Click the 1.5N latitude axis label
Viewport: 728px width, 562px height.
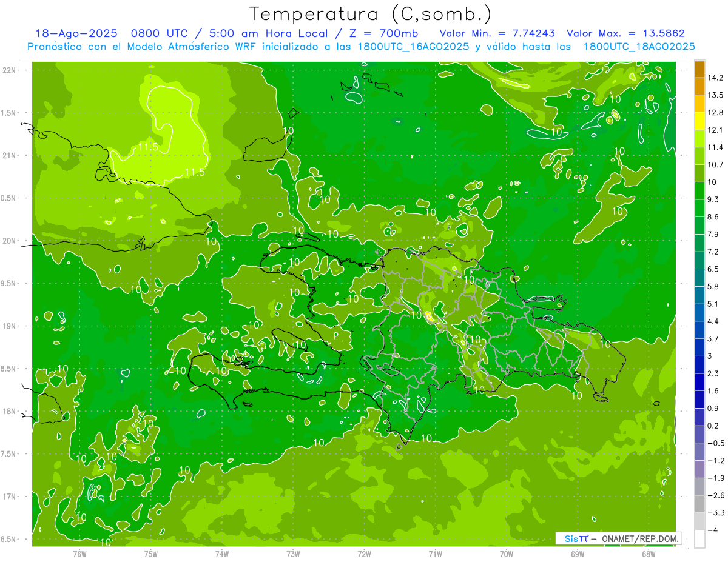pos(10,113)
